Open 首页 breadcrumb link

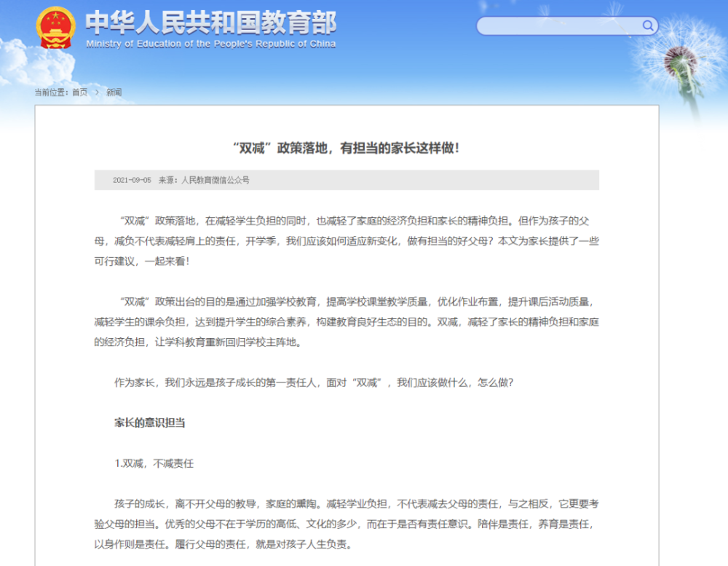click(80, 92)
